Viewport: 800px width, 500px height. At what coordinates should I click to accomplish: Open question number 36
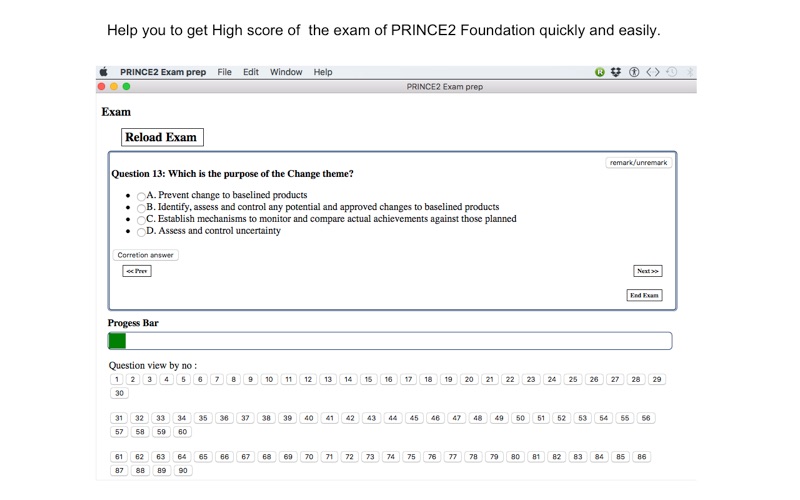click(x=224, y=418)
